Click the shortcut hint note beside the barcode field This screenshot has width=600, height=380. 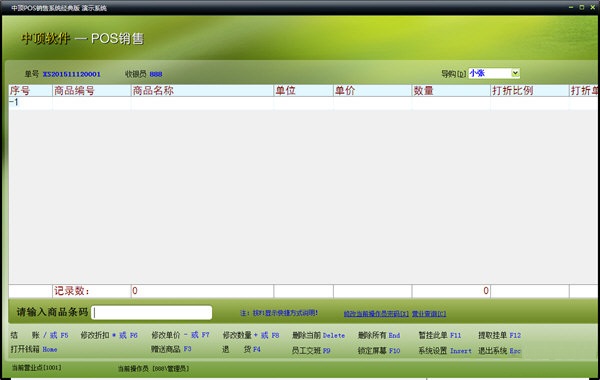pyautogui.click(x=279, y=313)
